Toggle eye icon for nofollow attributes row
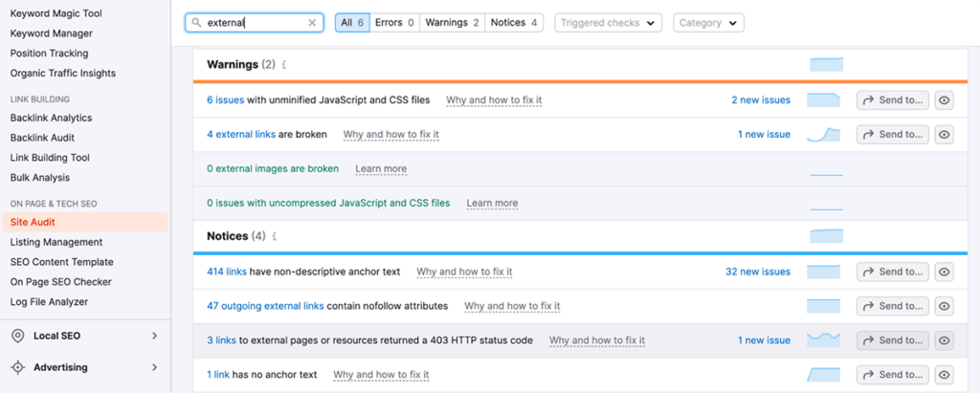The image size is (980, 393). [x=945, y=306]
